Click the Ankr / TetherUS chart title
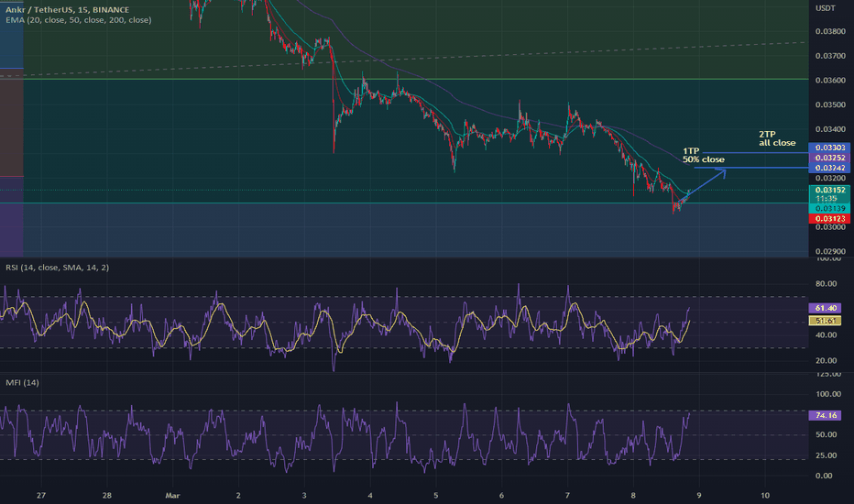The height and width of the screenshot is (504, 854). (68, 10)
